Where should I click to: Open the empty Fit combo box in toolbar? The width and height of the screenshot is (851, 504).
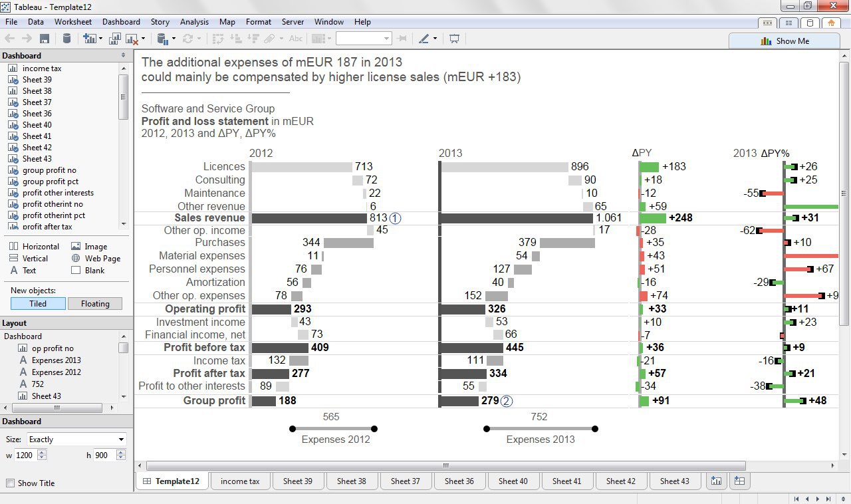[x=363, y=39]
